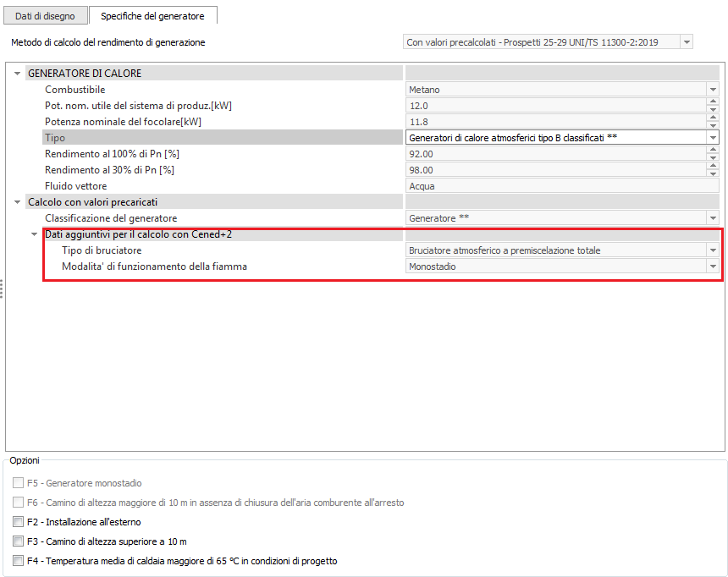Open the Modalita' di funzionamento della fiamma dropdown
728x577 pixels.
[712, 267]
